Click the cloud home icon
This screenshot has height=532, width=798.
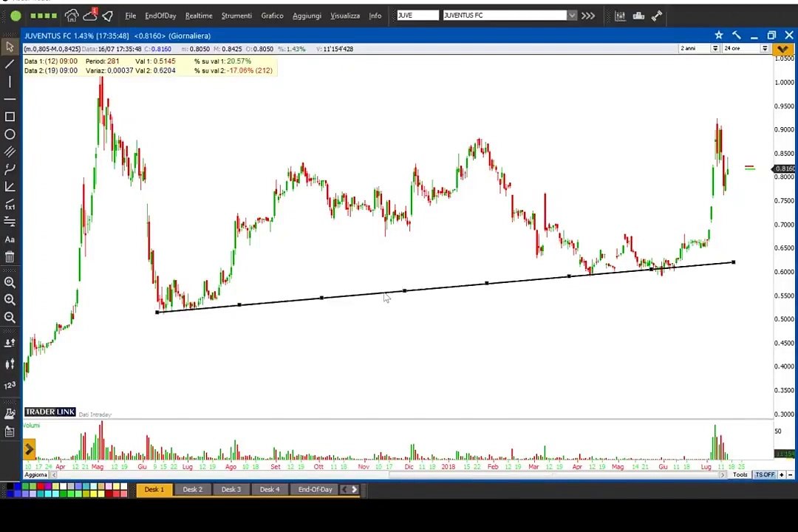click(x=72, y=16)
